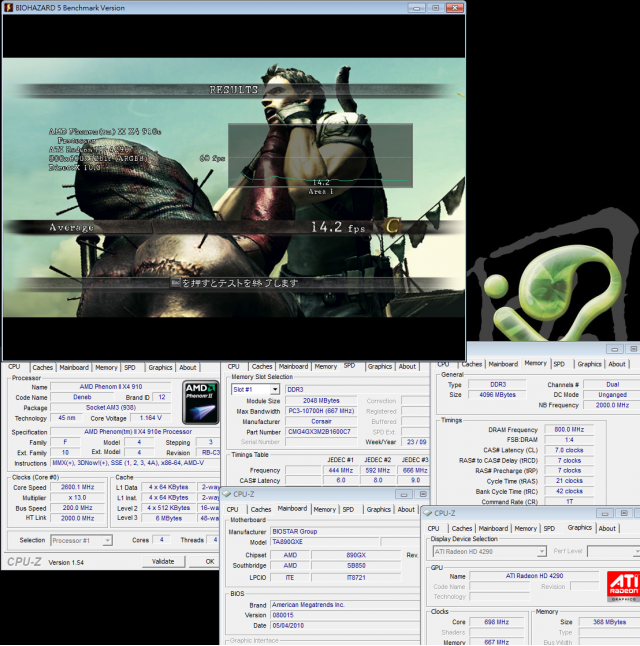Screen dimensions: 640x646
Task: Click the Part Number CMG4GX3M2B1600C7
Action: pos(321,432)
